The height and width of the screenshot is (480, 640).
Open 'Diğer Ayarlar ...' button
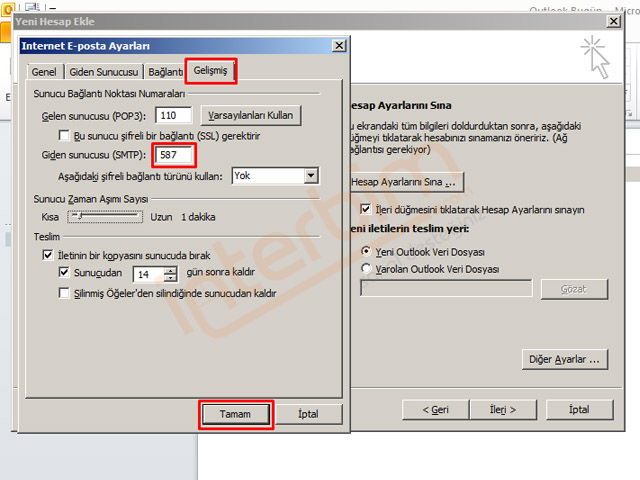[565, 358]
